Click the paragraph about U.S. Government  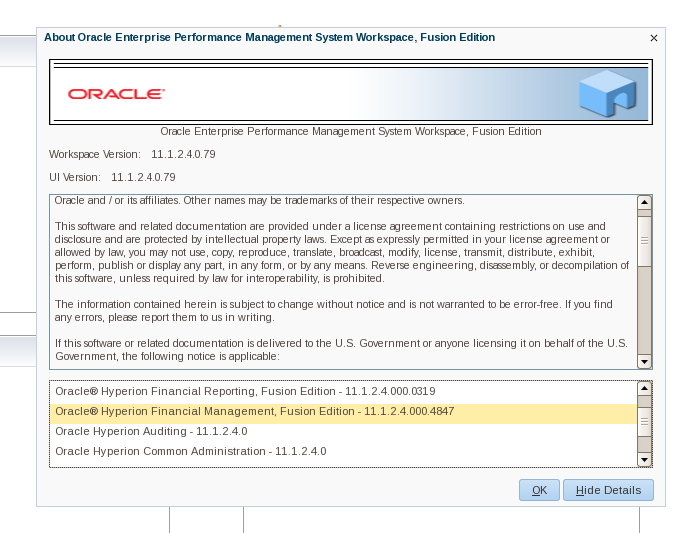(x=341, y=350)
